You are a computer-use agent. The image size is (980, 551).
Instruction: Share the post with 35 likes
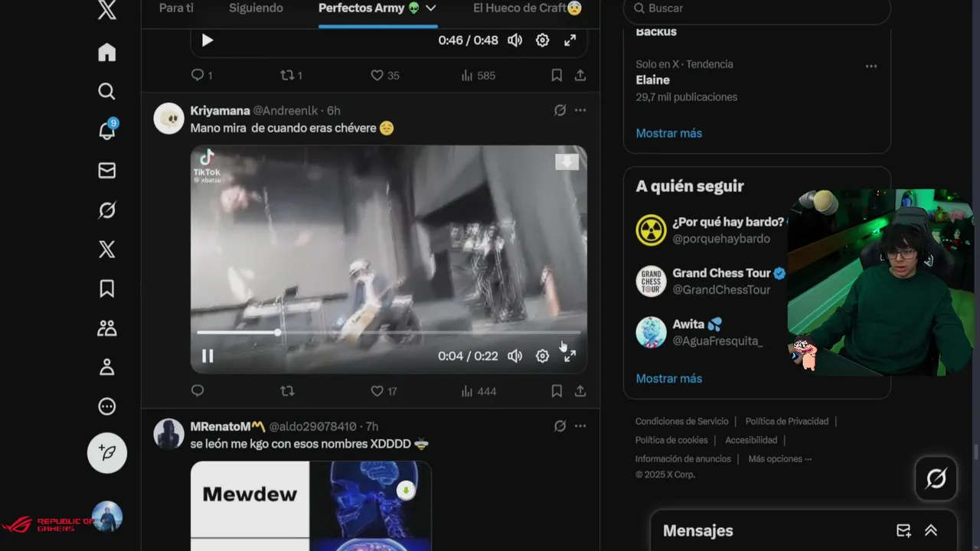tap(580, 75)
